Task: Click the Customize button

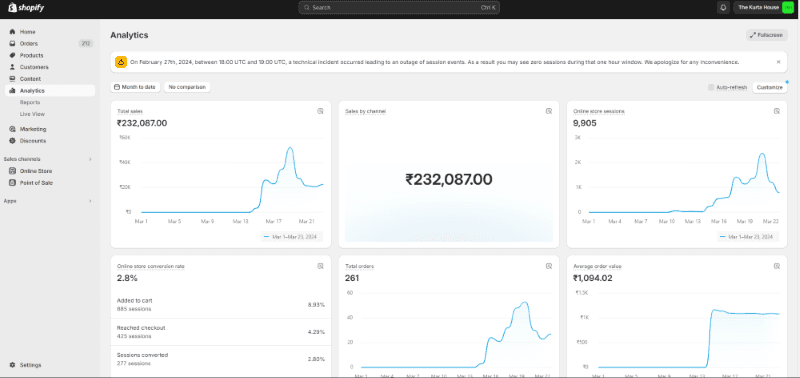Action: 769,87
